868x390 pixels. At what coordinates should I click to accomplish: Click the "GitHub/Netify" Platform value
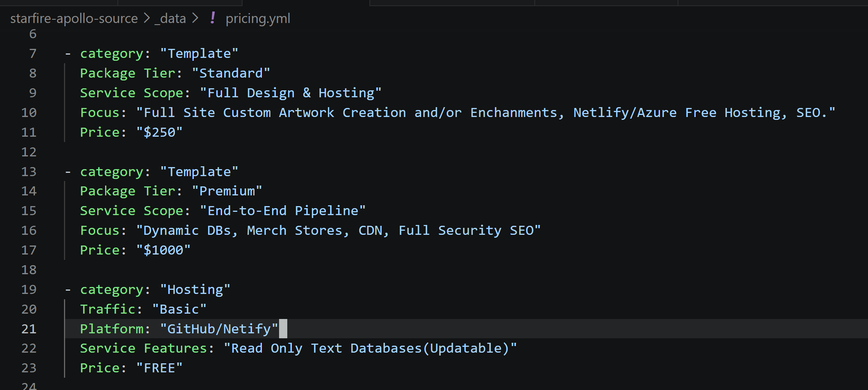pos(219,329)
